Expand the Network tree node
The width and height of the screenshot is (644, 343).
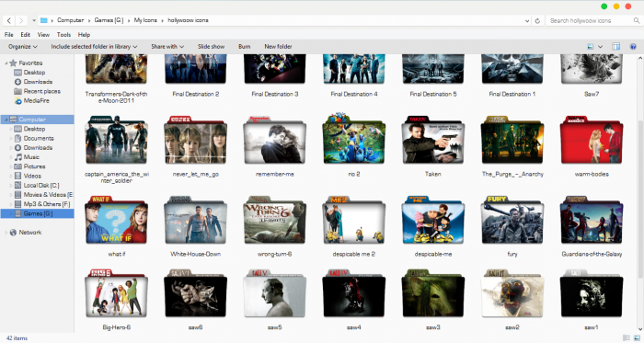(6, 233)
